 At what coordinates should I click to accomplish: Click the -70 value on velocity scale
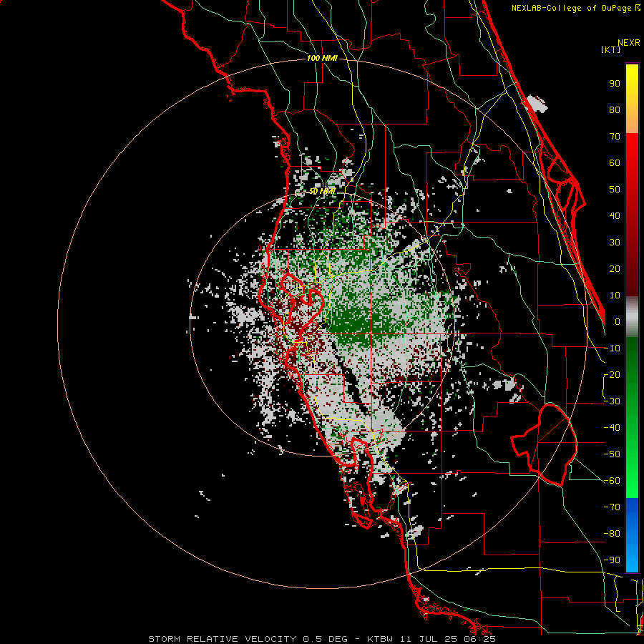[x=612, y=507]
